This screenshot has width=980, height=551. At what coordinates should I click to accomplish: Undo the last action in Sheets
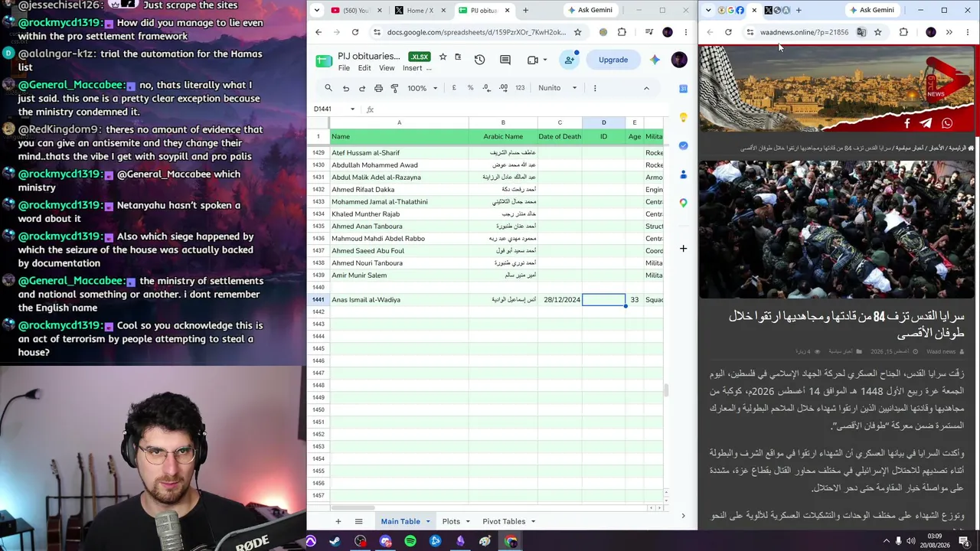click(346, 88)
